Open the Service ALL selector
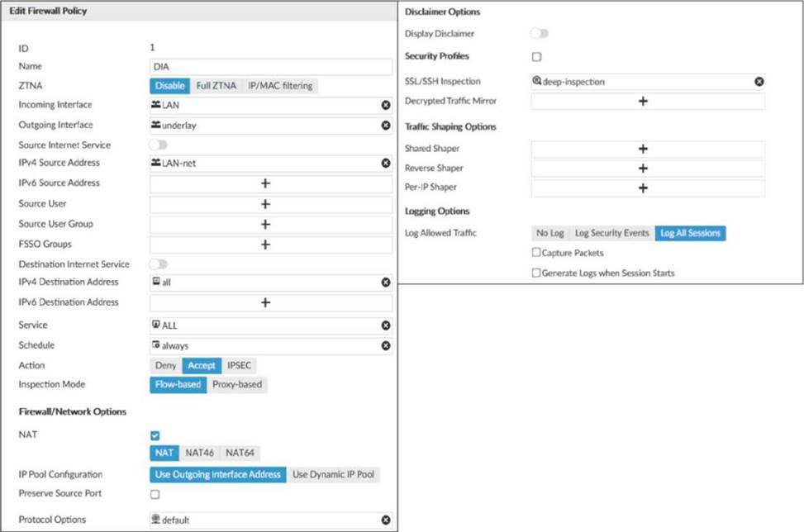The height and width of the screenshot is (532, 804). 264,325
